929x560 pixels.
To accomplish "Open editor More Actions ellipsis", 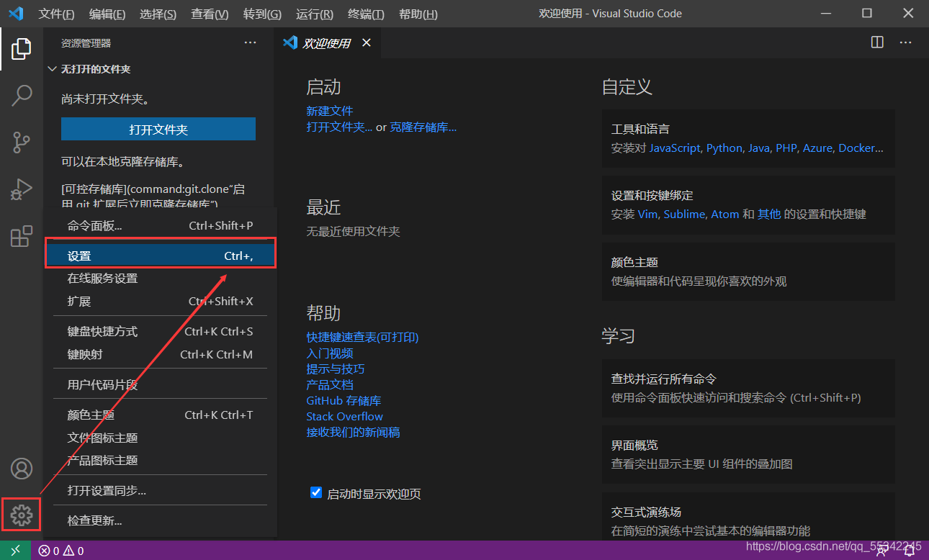I will [905, 42].
